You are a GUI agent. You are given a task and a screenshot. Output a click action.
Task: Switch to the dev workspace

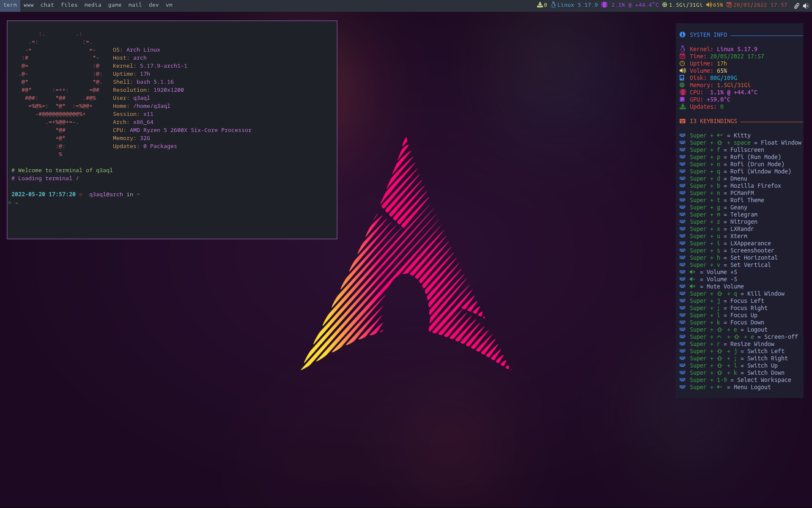154,5
